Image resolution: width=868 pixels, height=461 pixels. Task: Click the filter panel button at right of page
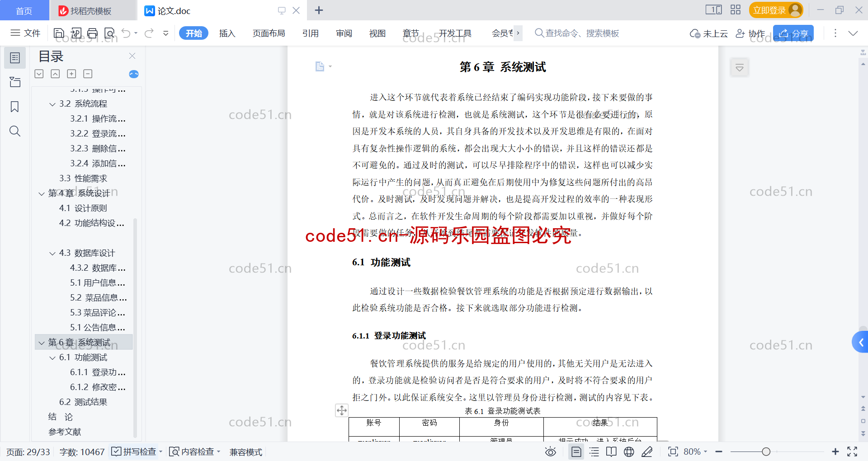coord(740,68)
